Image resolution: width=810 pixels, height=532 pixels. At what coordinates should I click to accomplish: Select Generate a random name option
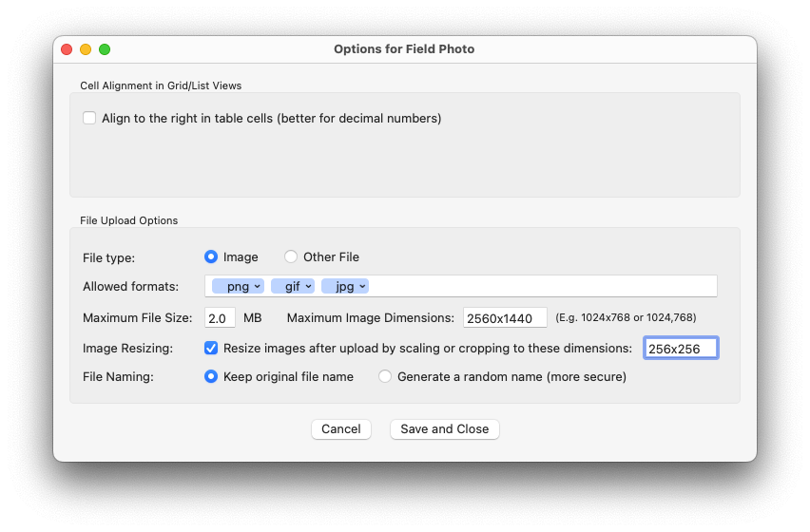385,376
